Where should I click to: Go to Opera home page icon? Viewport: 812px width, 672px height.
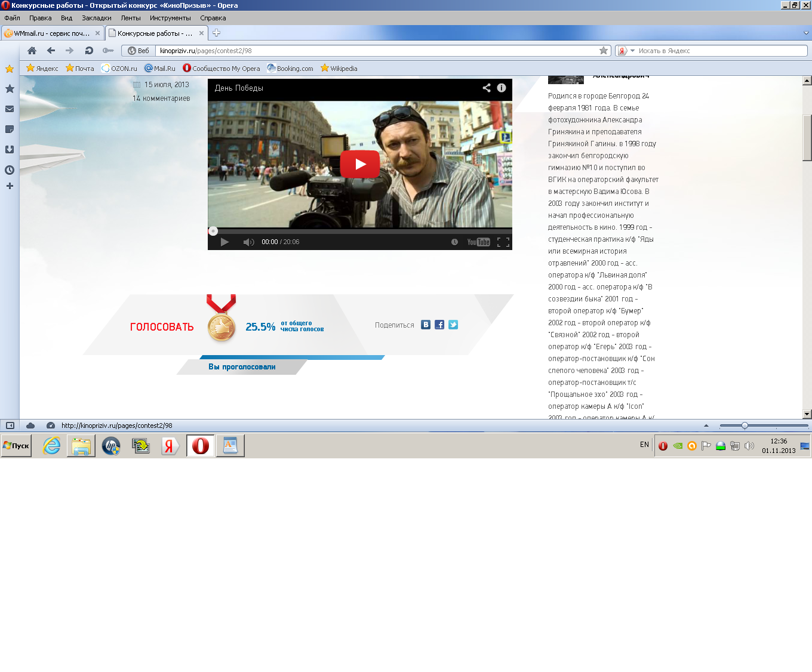32,51
